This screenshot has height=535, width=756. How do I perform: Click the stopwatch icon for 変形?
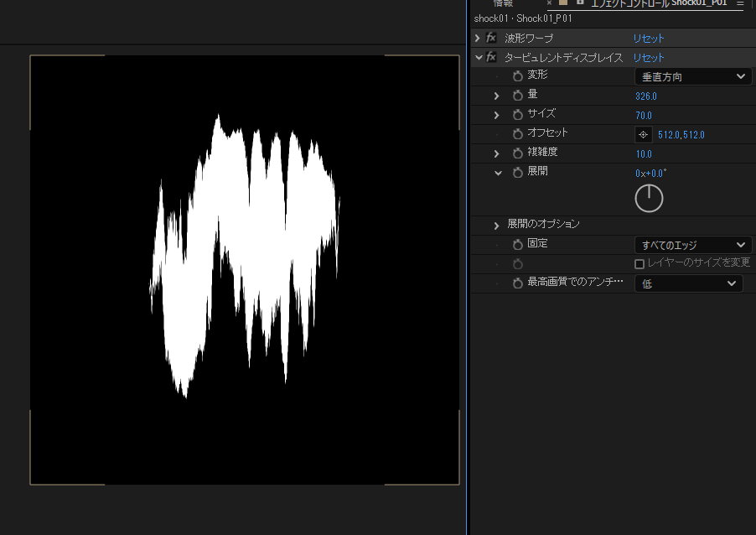tap(517, 76)
